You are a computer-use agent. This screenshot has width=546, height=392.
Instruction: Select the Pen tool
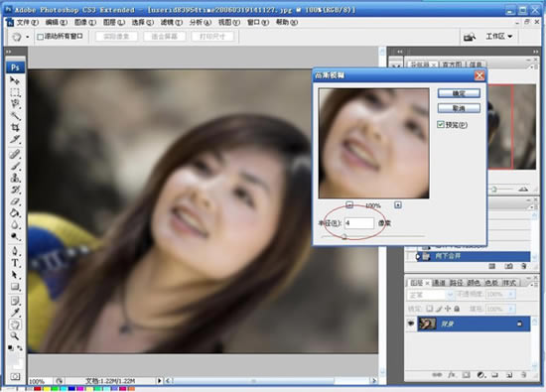15,251
